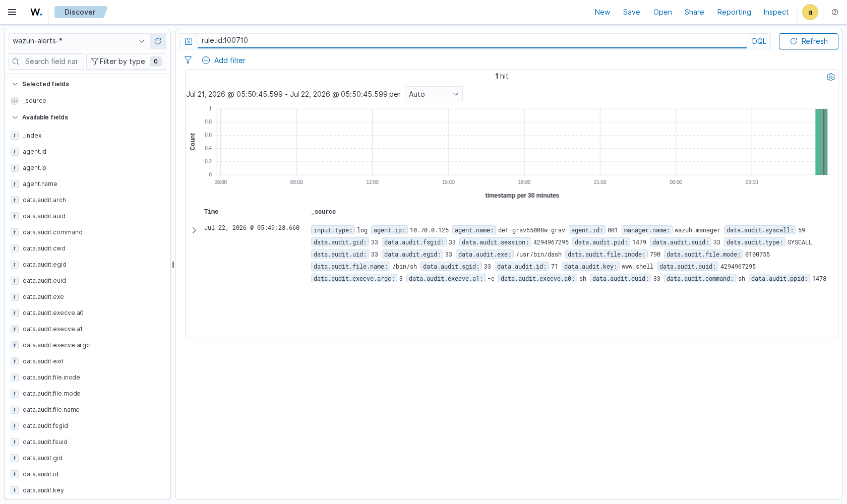The height and width of the screenshot is (504, 847).
Task: Click the type icon next to data.audit.auid
Action: click(15, 216)
